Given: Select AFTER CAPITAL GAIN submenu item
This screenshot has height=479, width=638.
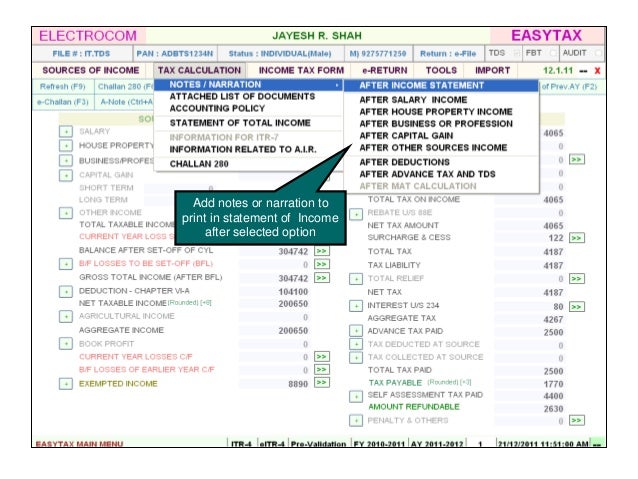Looking at the screenshot, I should (441, 136).
